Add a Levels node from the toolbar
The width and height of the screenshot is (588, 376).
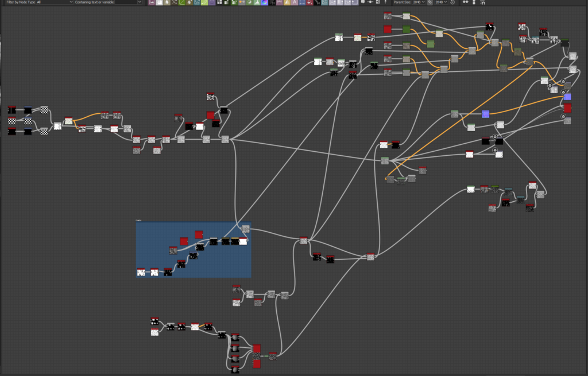pos(257,2)
